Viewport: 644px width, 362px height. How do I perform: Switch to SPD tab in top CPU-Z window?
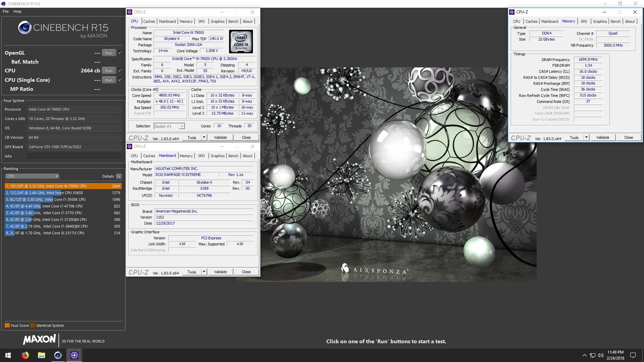pyautogui.click(x=201, y=21)
